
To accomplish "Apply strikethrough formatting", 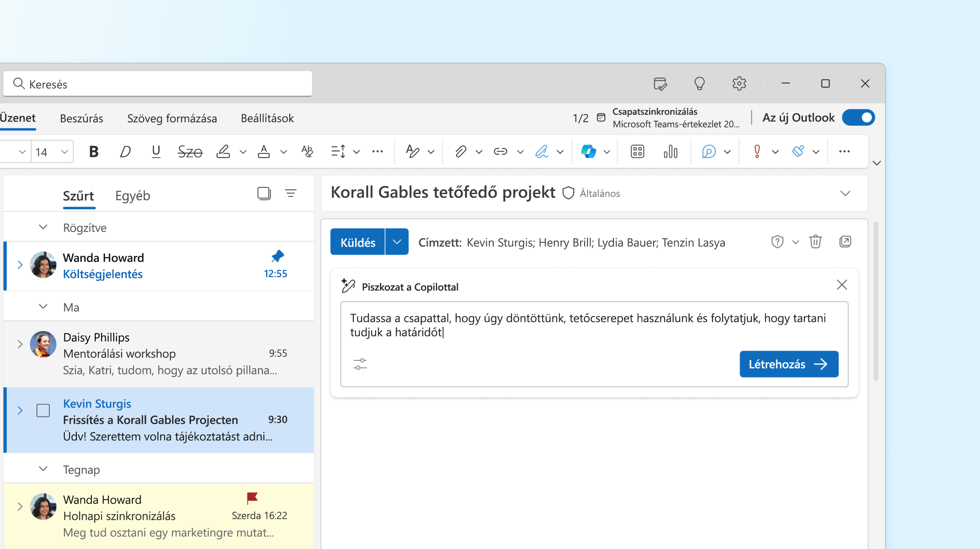I will click(190, 151).
